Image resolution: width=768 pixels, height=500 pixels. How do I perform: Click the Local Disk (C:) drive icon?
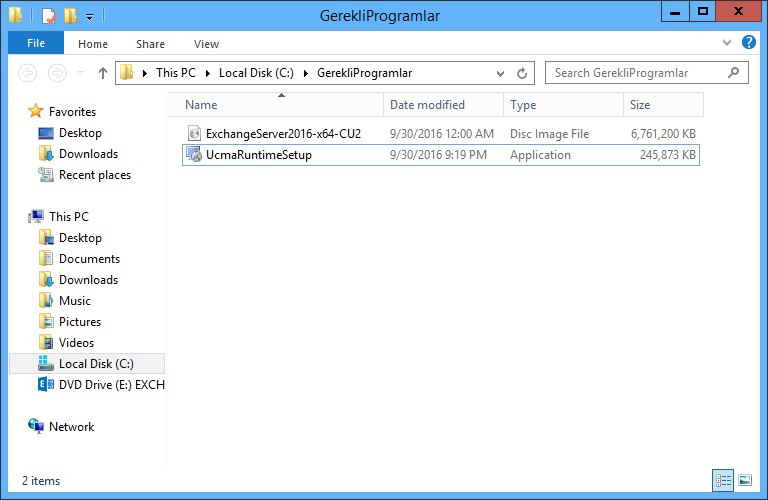coord(46,363)
